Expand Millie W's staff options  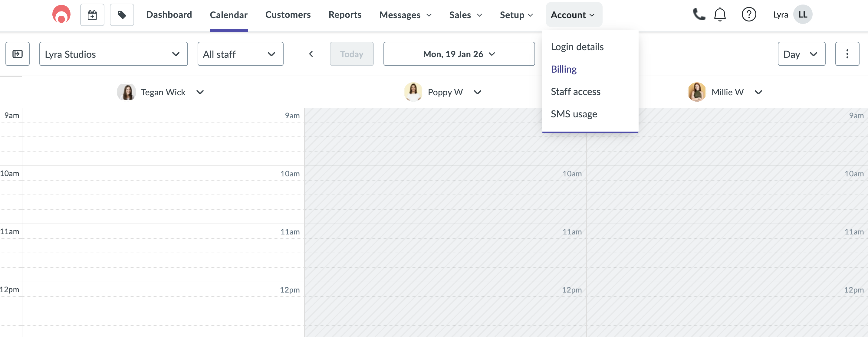759,92
